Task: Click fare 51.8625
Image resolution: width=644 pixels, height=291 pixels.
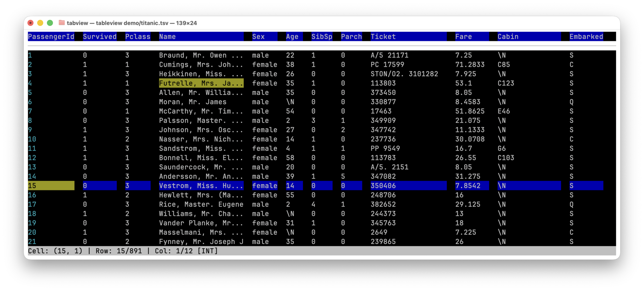Action: coord(470,111)
